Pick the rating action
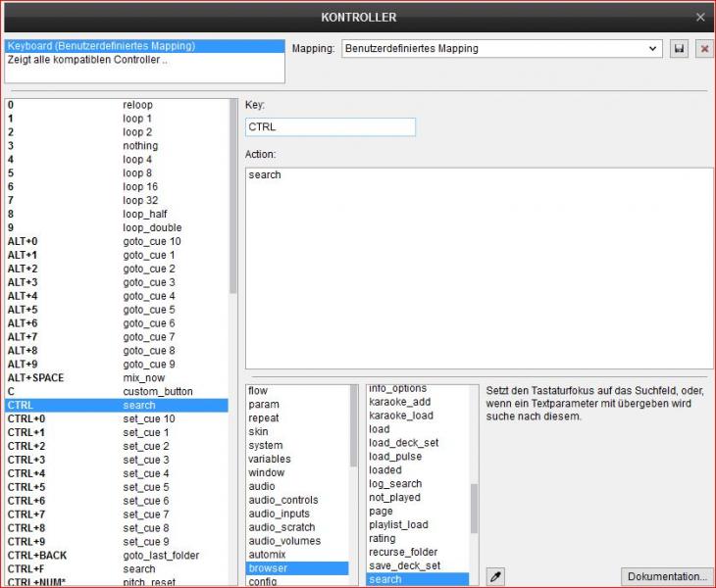Image resolution: width=716 pixels, height=588 pixels. pyautogui.click(x=418, y=539)
